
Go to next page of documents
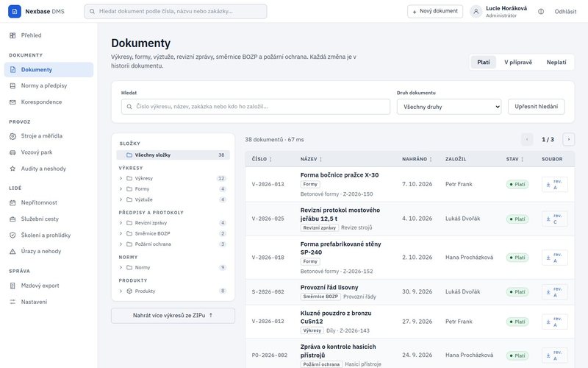[568, 139]
